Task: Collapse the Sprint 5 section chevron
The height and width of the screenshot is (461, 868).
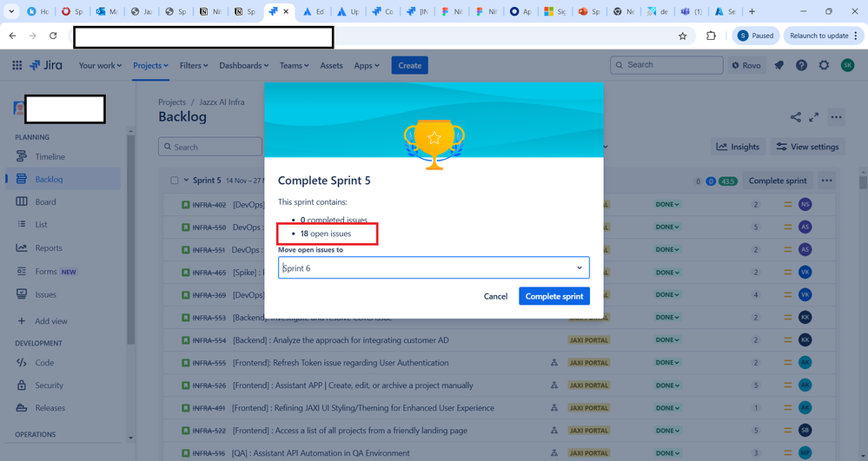Action: (x=186, y=181)
